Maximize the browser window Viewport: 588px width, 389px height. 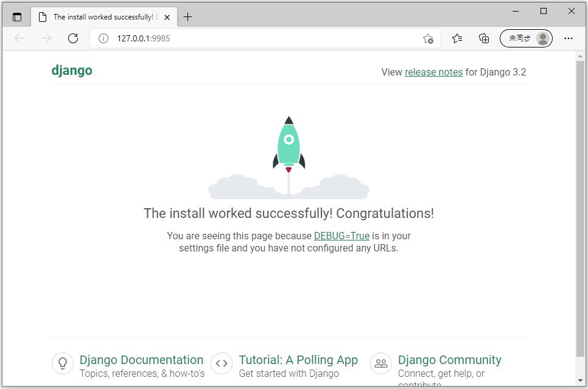pyautogui.click(x=544, y=11)
